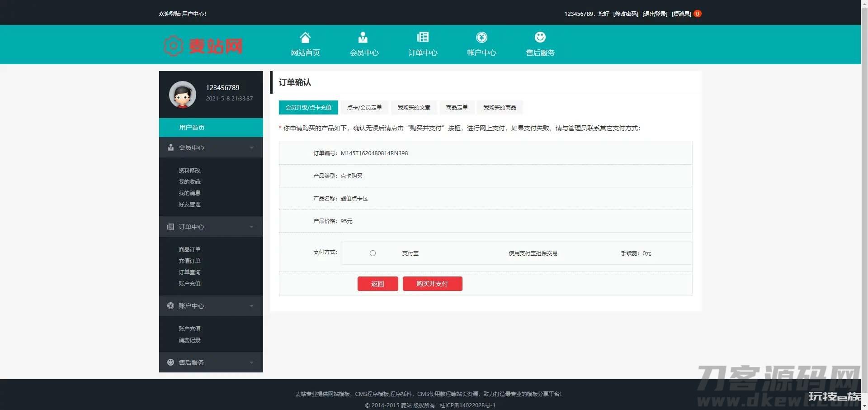Image resolution: width=868 pixels, height=410 pixels.
Task: Select the 支付宝 payment radio button
Action: click(x=373, y=253)
